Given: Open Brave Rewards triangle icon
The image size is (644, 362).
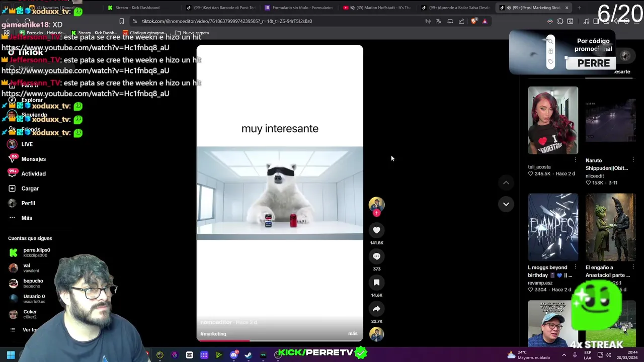Looking at the screenshot, I should coord(485,21).
